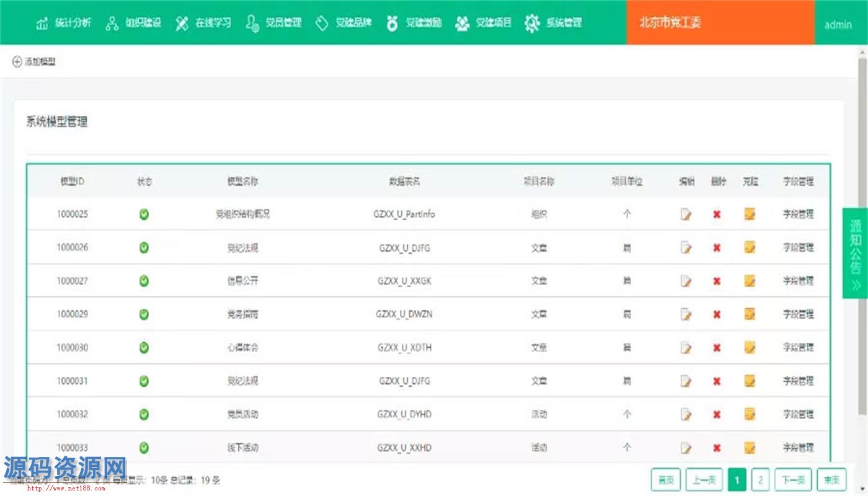
Task: Select page 1 in pagination
Action: (737, 480)
